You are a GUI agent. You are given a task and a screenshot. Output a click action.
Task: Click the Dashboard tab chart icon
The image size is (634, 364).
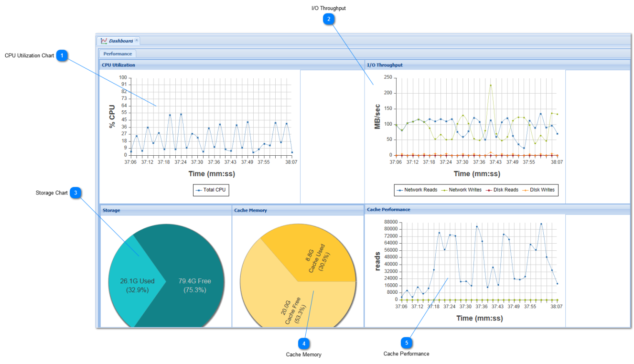(104, 41)
